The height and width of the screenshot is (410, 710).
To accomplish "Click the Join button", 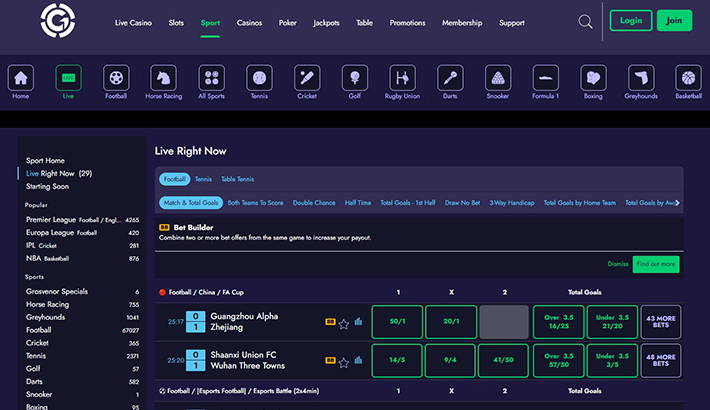I will click(674, 20).
